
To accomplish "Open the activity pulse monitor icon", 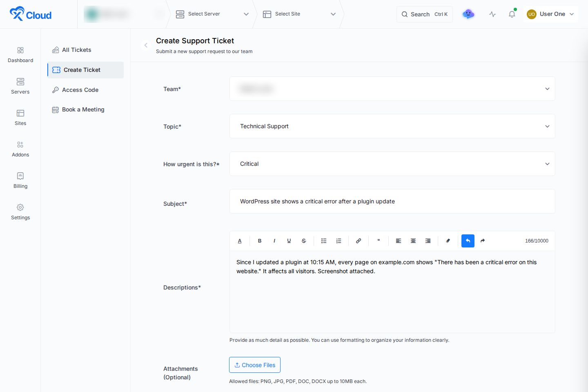I will [x=493, y=14].
